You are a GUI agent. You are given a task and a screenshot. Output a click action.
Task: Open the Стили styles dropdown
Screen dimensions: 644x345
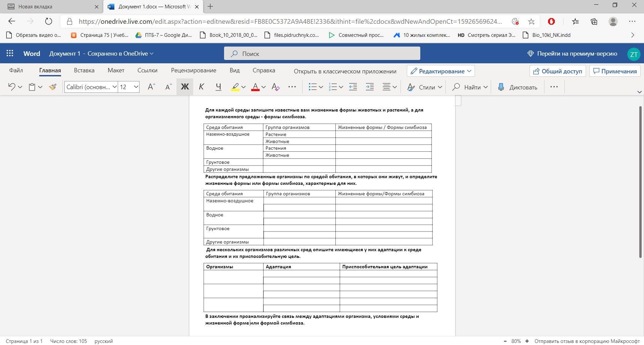point(425,87)
